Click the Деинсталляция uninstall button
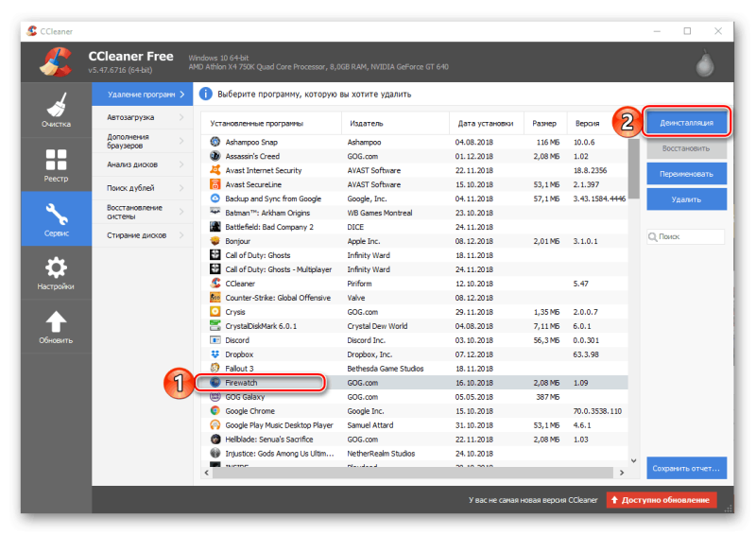The width and height of the screenshot is (756, 535). coord(687,123)
